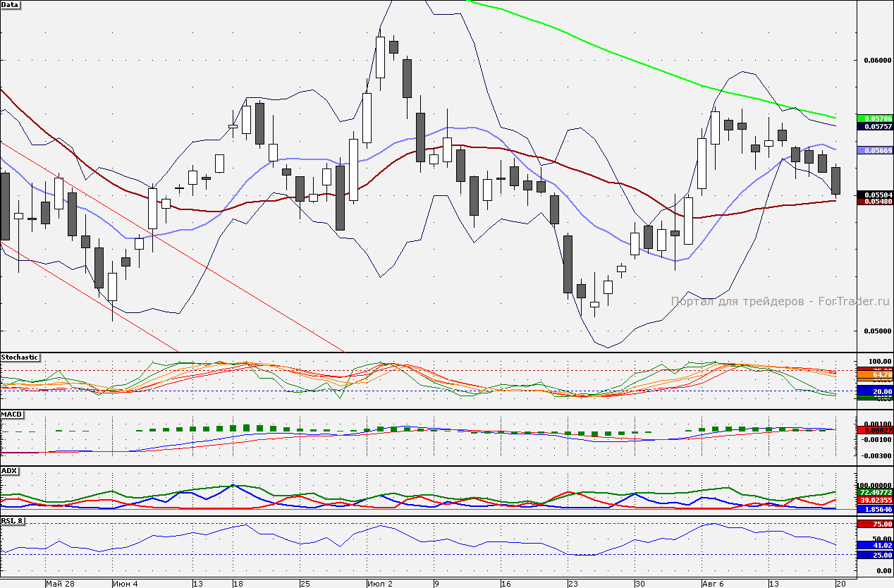Viewport: 894px width, 588px height.
Task: Click the Data panel label
Action: (x=11, y=4)
